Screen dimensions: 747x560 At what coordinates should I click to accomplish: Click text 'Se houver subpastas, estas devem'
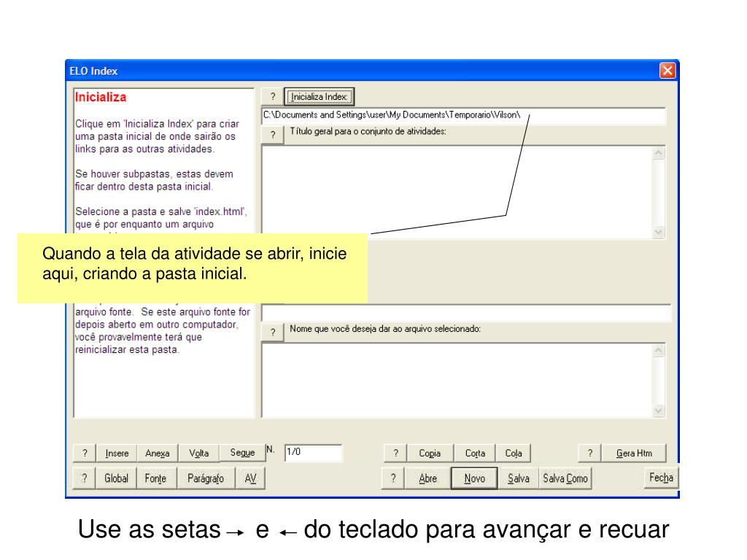click(154, 174)
